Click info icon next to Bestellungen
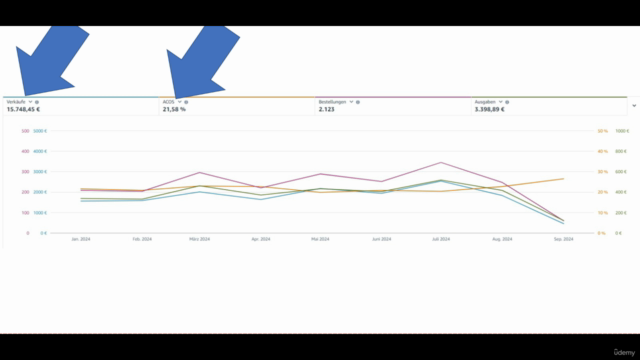The image size is (640, 360). (358, 102)
